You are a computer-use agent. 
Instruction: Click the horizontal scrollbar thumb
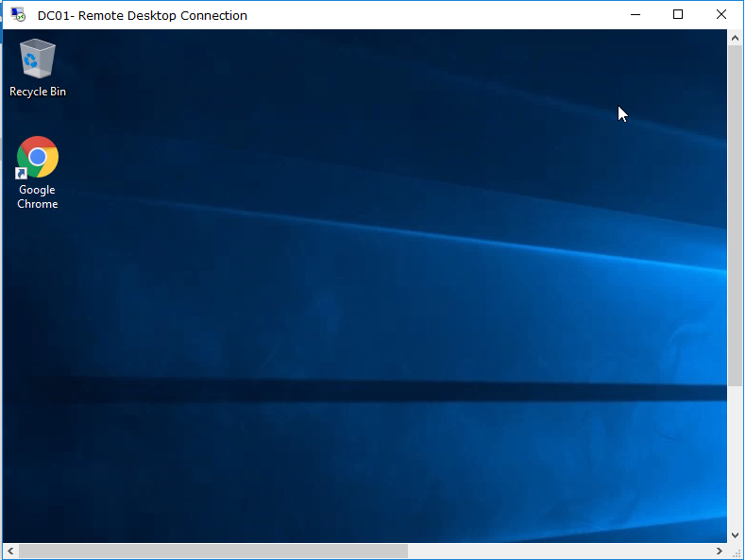pyautogui.click(x=213, y=551)
